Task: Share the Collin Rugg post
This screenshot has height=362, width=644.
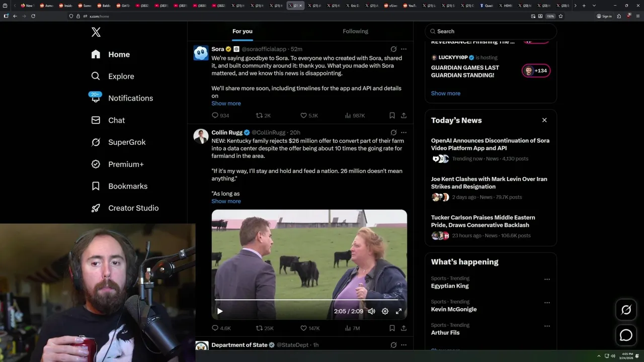Action: [404, 328]
